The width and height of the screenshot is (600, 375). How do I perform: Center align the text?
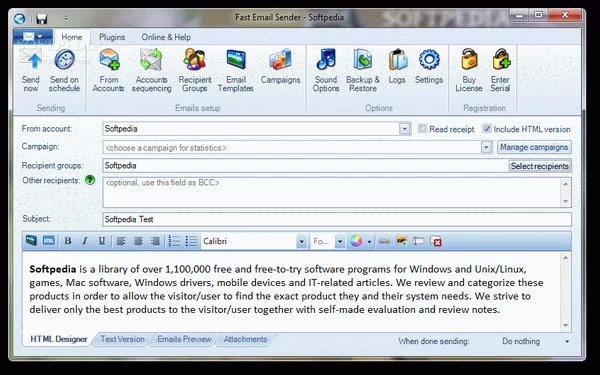tap(138, 241)
